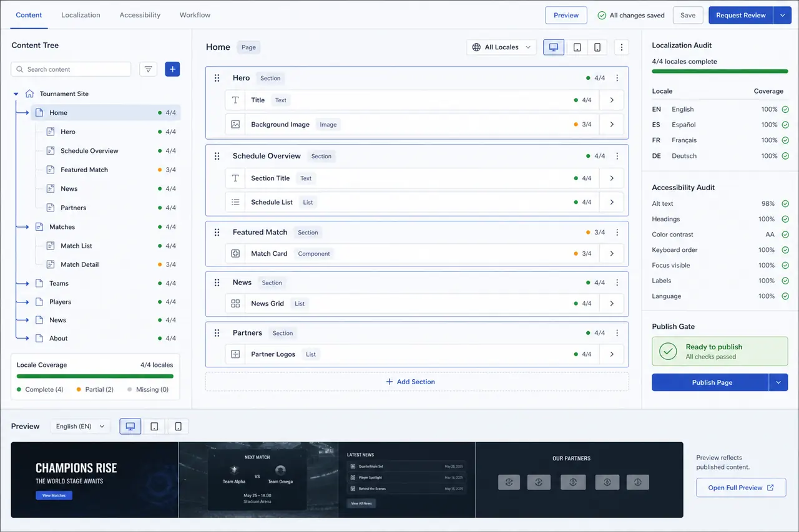Viewport: 799px width, 532px height.
Task: Open Schedule Overview section kebab menu
Action: pos(617,156)
